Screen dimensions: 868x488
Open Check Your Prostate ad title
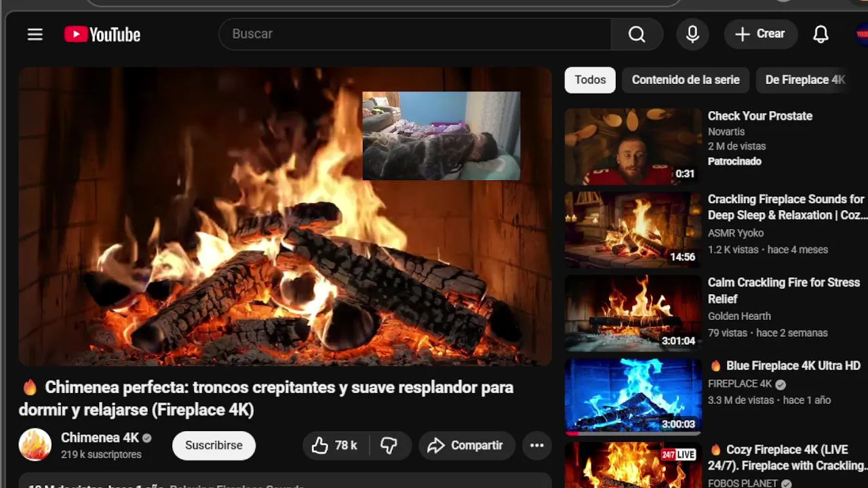(760, 116)
